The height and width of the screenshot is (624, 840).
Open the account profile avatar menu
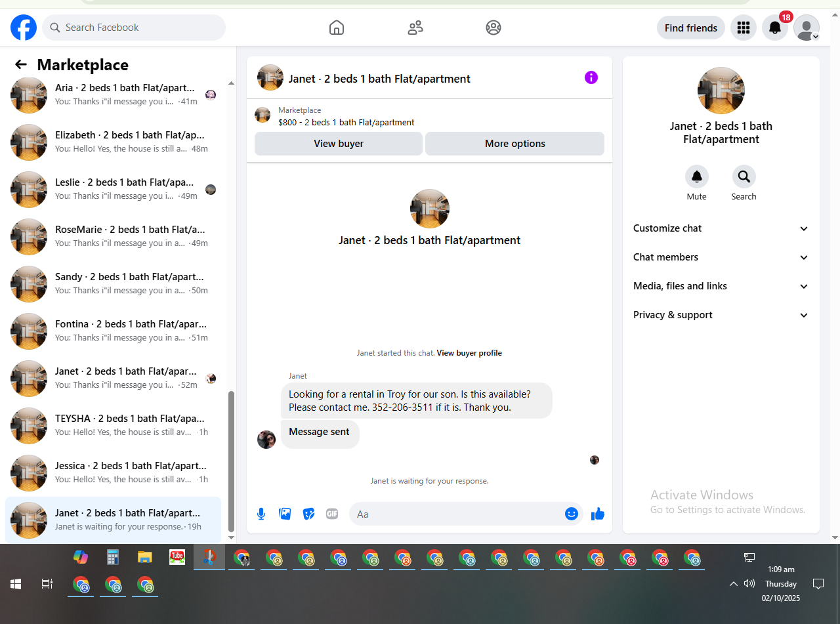point(807,28)
